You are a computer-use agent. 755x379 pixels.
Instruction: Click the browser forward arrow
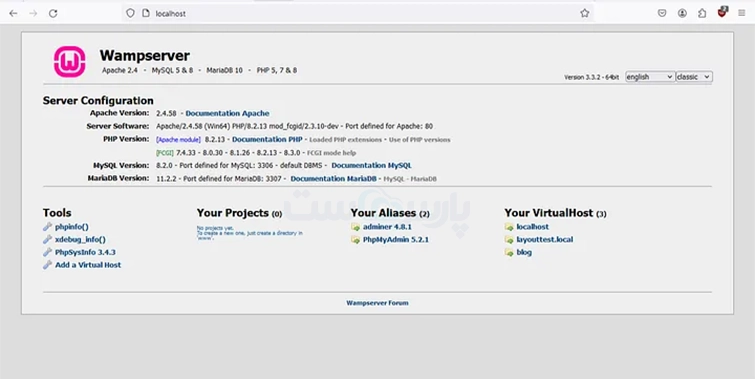33,13
